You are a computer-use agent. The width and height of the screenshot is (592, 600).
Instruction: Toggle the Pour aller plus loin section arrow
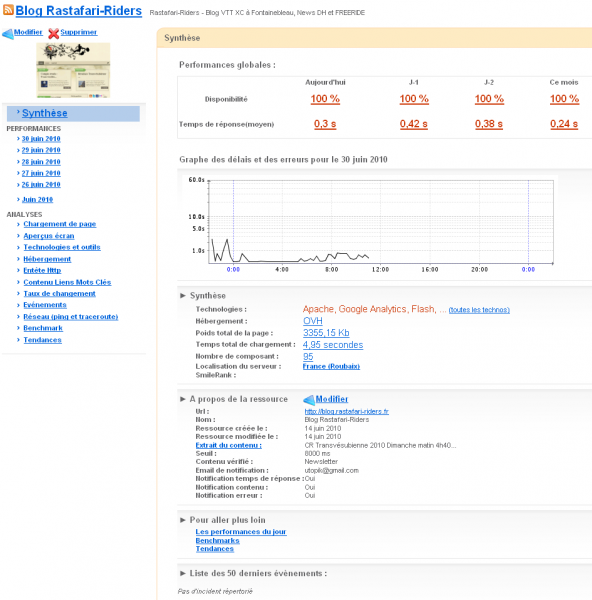pyautogui.click(x=183, y=520)
